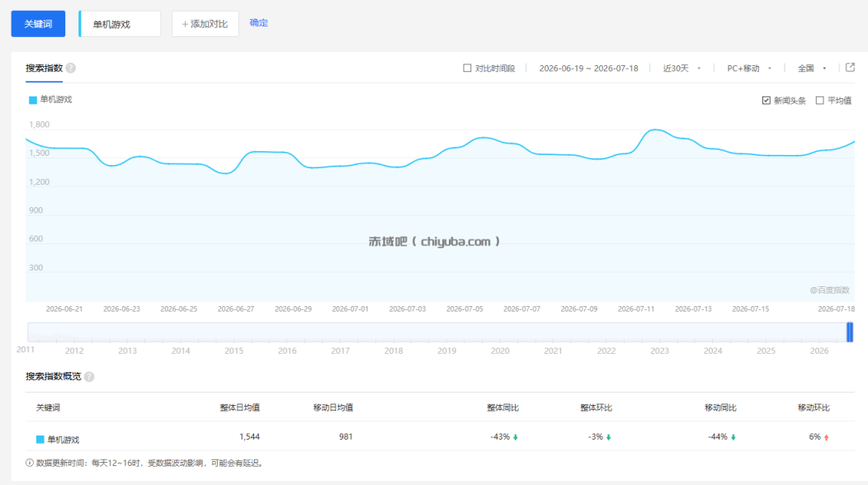Click the 关键词 tab button
The image size is (868, 485).
point(38,24)
